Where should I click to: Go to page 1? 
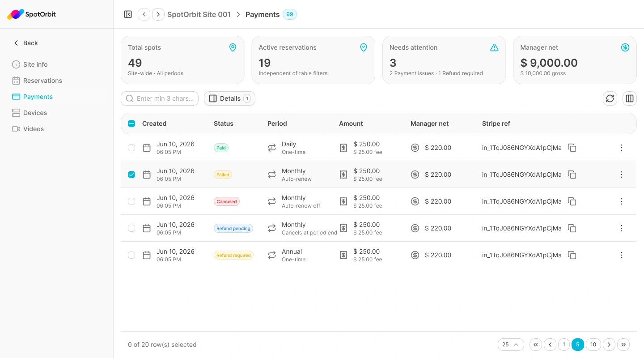tap(564, 345)
